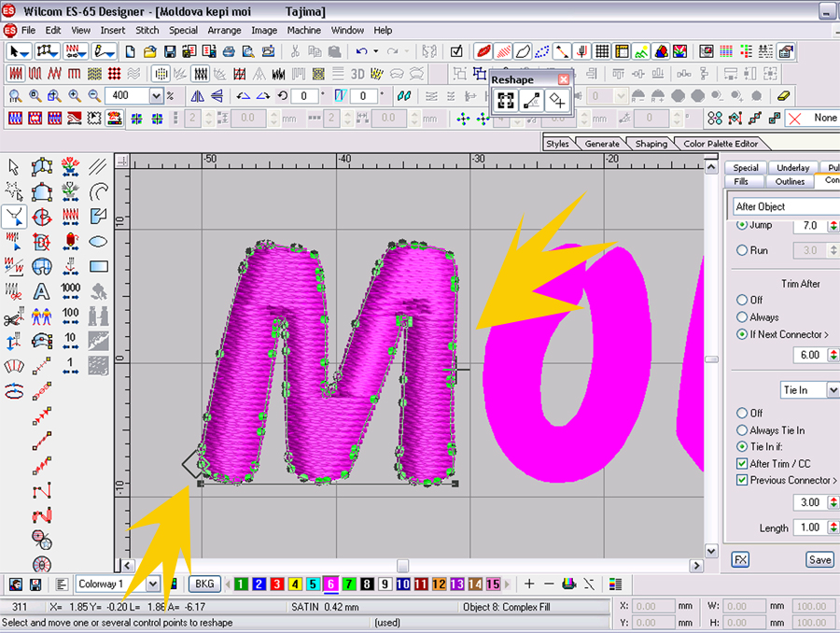The height and width of the screenshot is (633, 840).
Task: Click the Save floppy disk icon
Action: [171, 51]
